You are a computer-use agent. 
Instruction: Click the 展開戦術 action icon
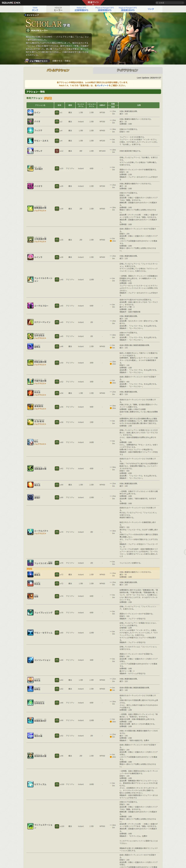point(30,407)
